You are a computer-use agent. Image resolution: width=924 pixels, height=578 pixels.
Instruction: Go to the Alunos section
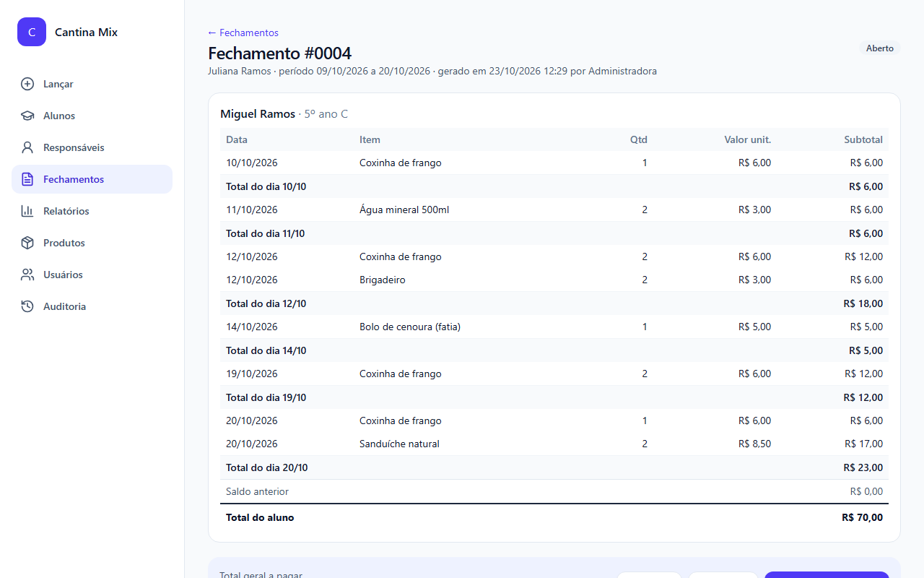click(92, 116)
